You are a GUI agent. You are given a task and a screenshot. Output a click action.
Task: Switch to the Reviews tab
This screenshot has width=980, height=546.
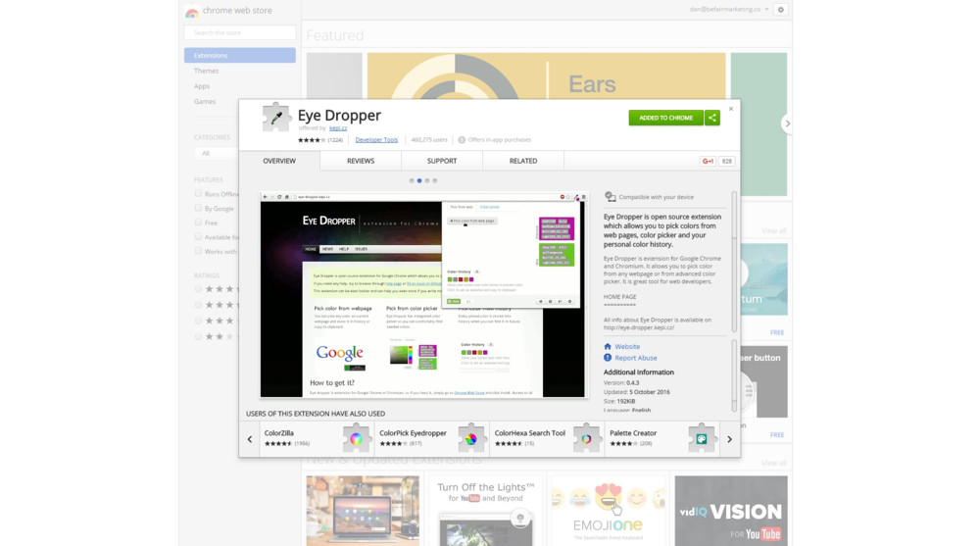pos(361,161)
